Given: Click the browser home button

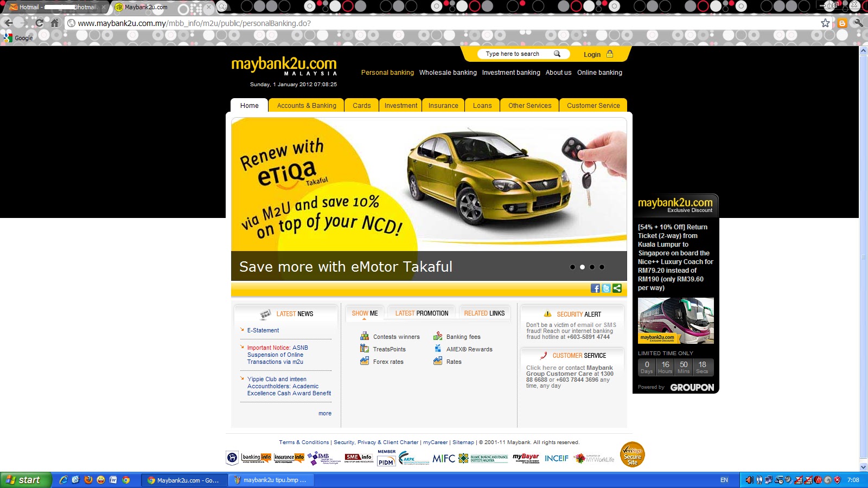Looking at the screenshot, I should 54,23.
